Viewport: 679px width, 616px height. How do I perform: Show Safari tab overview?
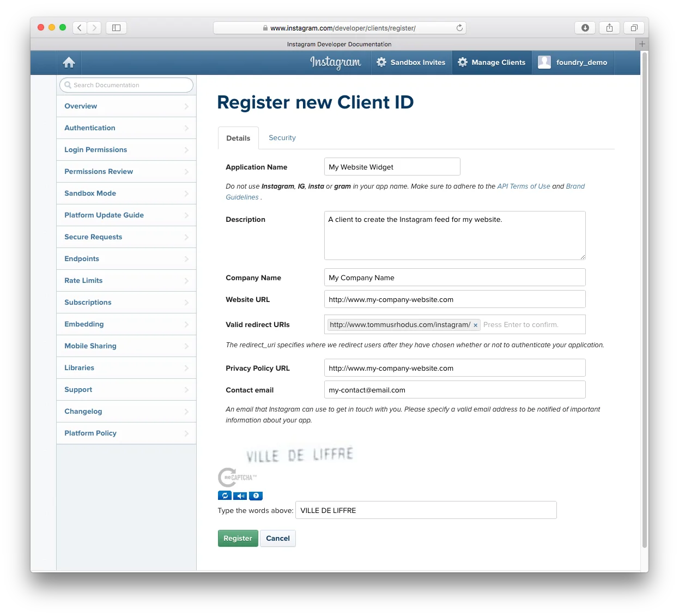click(x=634, y=28)
